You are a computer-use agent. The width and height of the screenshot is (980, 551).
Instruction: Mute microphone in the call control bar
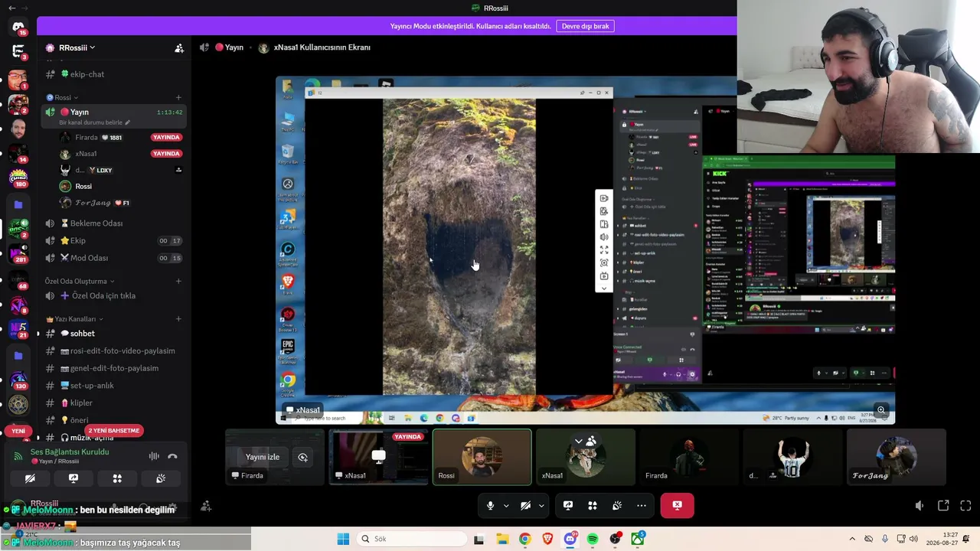point(491,505)
